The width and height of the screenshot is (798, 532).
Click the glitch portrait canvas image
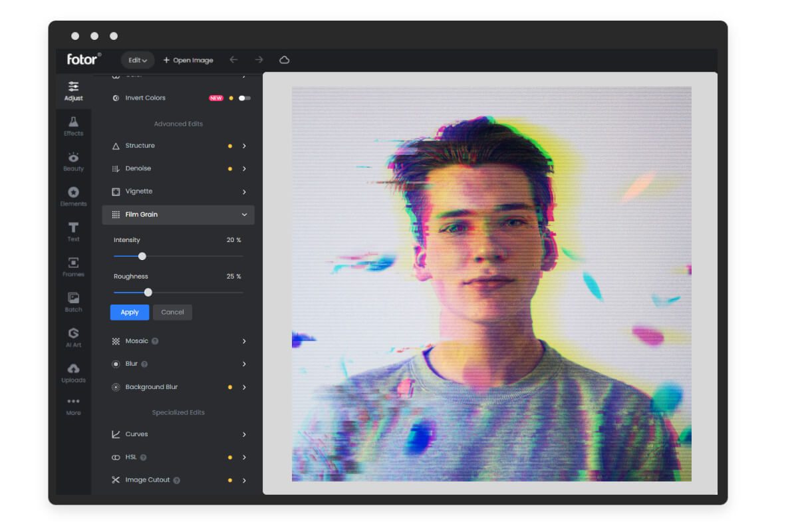click(x=491, y=284)
